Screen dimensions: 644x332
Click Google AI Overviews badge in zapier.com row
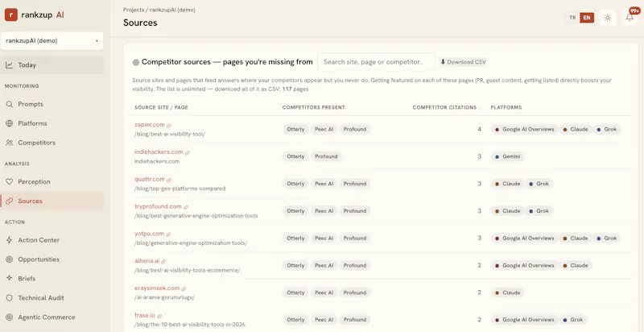click(x=525, y=129)
